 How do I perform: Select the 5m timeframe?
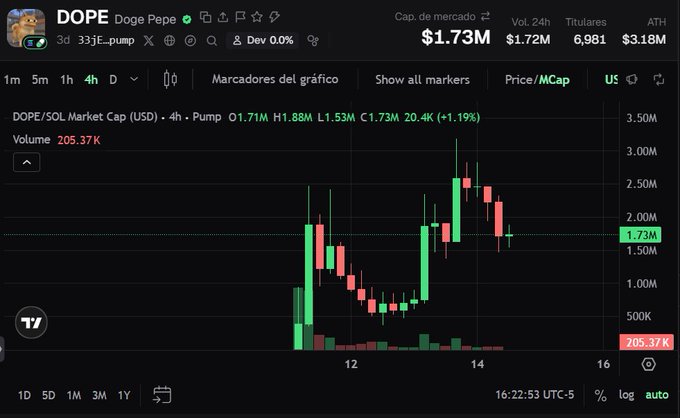(x=40, y=80)
